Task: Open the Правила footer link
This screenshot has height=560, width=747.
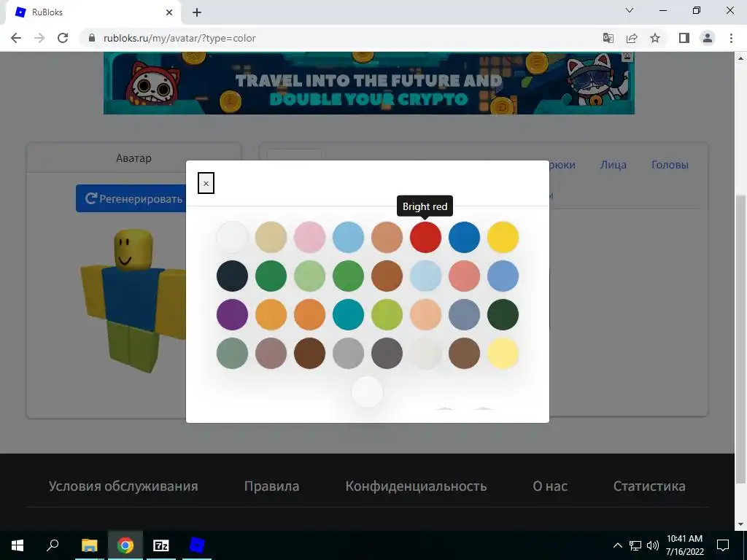Action: tap(271, 486)
